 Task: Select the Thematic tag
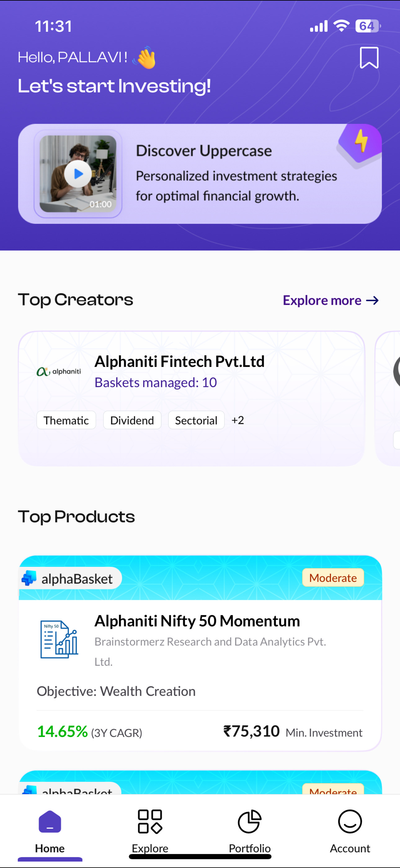pos(66,420)
